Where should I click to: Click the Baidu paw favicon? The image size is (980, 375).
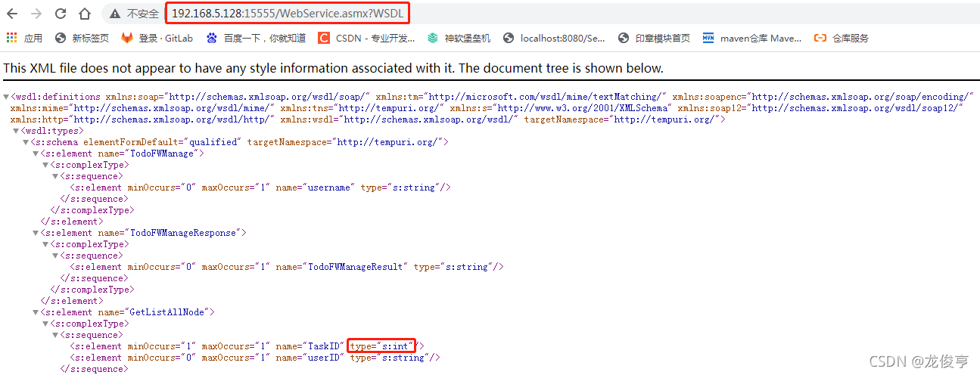212,38
